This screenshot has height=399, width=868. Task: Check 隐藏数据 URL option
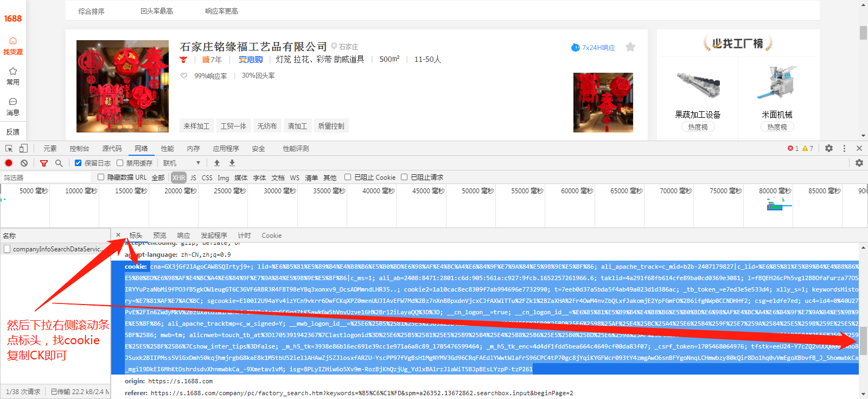click(x=101, y=177)
